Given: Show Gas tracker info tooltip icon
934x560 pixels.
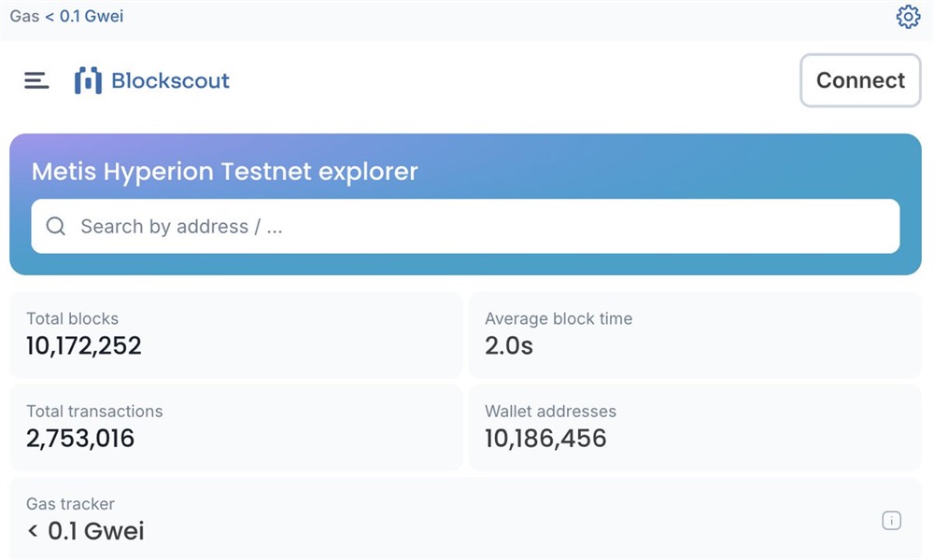Looking at the screenshot, I should (891, 521).
